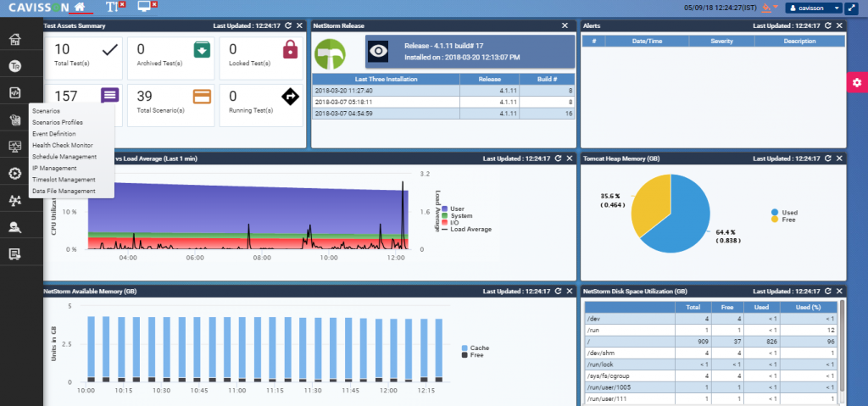Refresh the NetStorm Available Memory widget

click(558, 291)
